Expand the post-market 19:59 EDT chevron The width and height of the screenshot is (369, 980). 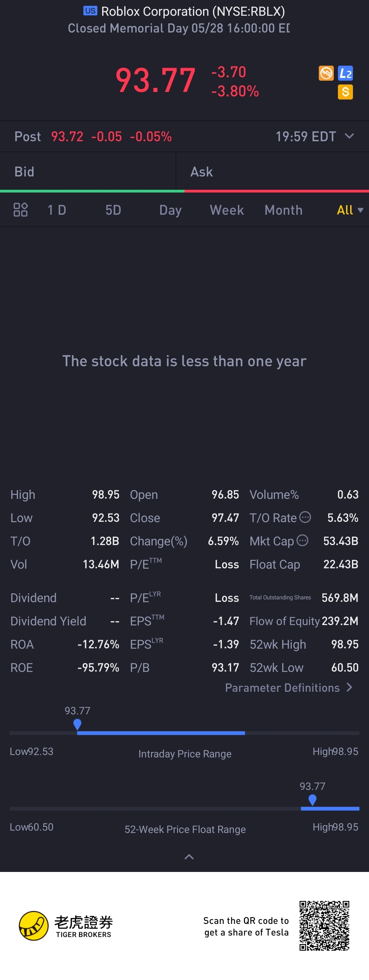[349, 136]
